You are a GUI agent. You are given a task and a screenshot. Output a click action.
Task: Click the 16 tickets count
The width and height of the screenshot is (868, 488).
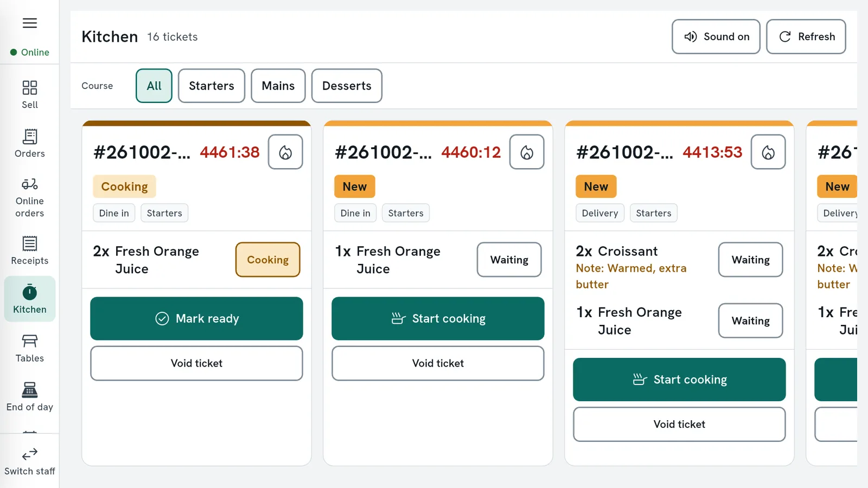[173, 37]
